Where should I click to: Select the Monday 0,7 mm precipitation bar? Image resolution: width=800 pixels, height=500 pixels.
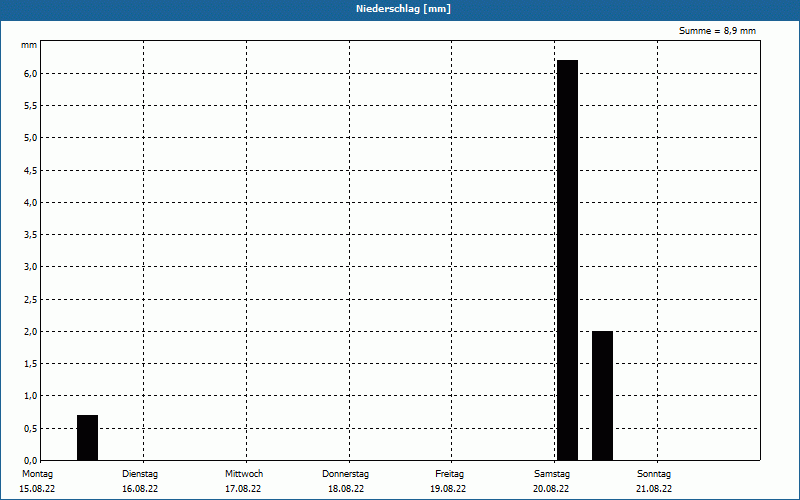pos(88,438)
